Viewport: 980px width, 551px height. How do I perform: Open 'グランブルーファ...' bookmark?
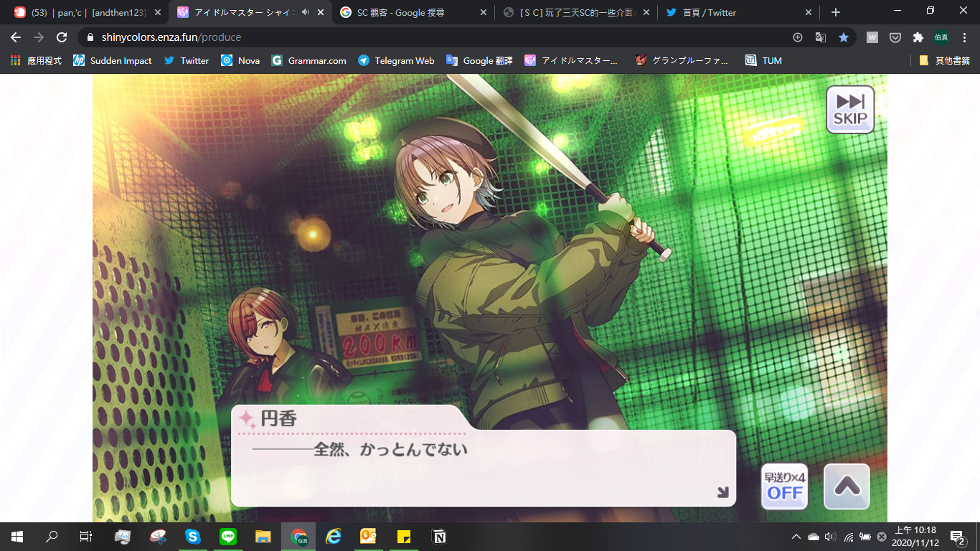(x=682, y=61)
